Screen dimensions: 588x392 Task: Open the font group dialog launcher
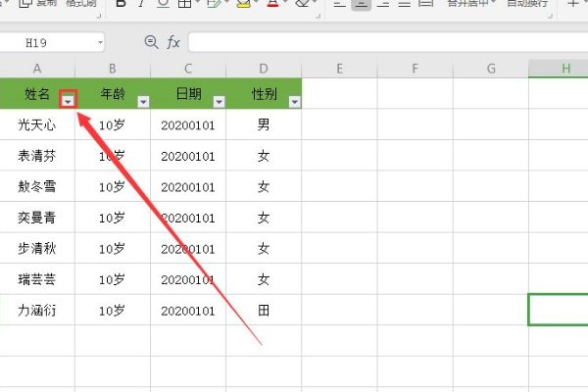click(318, 16)
